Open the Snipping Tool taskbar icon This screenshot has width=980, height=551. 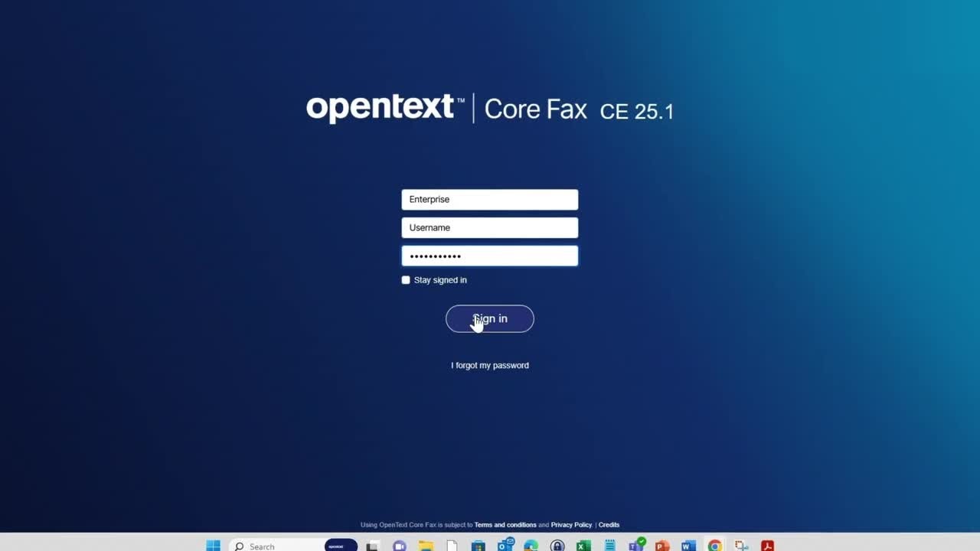click(x=741, y=546)
